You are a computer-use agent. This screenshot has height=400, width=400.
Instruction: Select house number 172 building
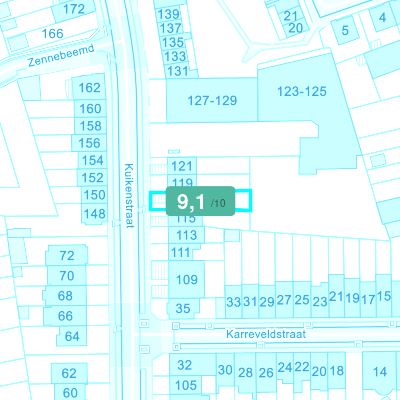point(74,9)
